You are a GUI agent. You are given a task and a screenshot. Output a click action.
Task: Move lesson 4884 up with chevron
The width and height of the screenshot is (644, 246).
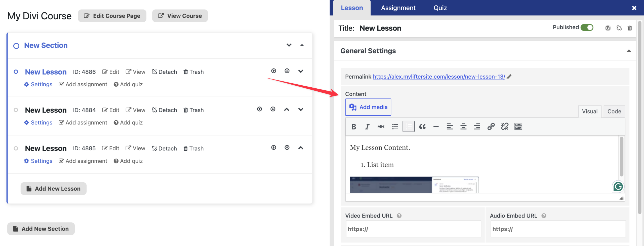[x=287, y=109]
